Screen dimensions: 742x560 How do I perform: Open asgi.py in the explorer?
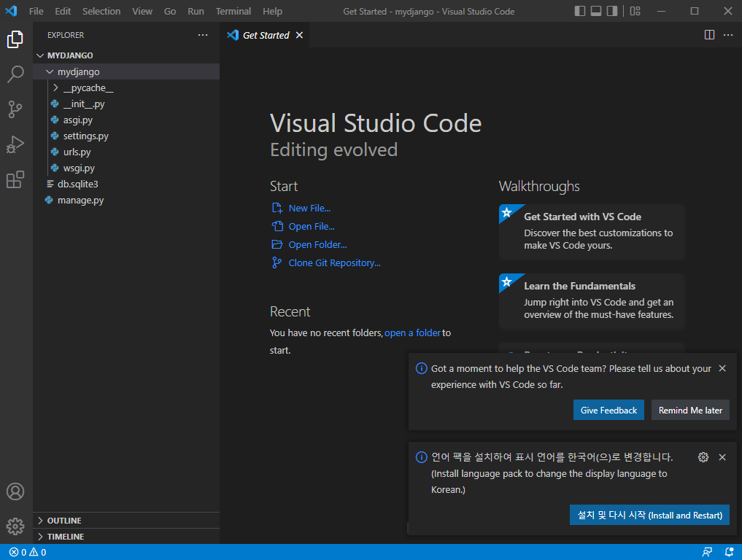pos(126,120)
